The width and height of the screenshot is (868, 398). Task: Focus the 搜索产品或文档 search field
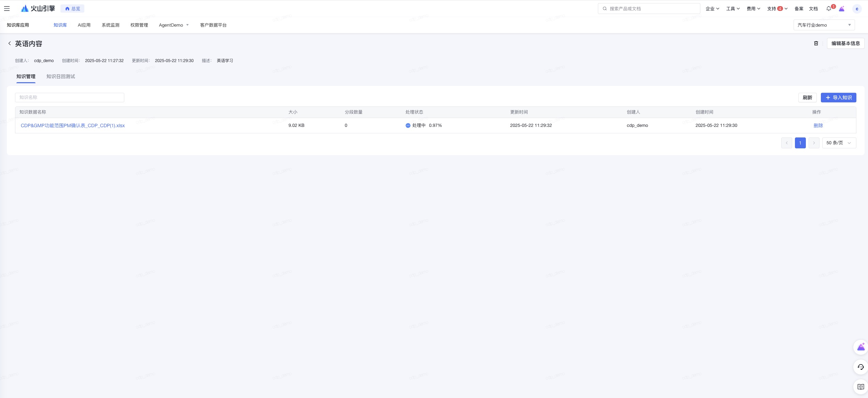(649, 9)
